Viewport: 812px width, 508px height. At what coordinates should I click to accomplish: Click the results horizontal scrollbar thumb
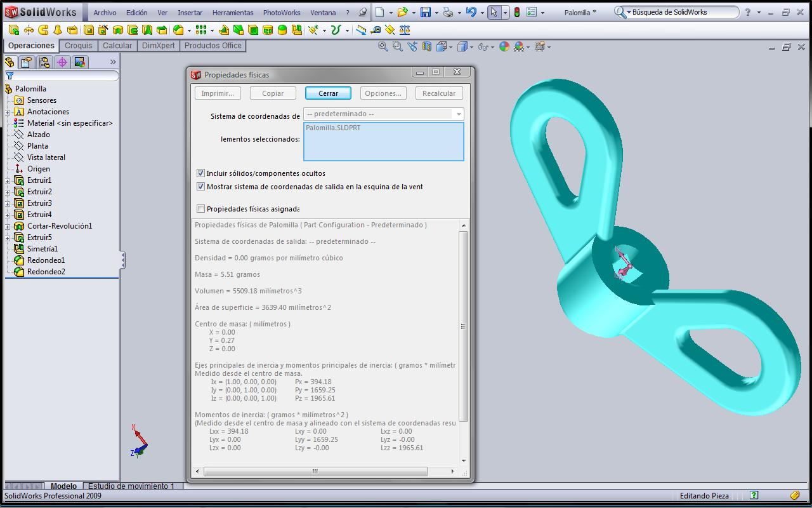tap(315, 471)
